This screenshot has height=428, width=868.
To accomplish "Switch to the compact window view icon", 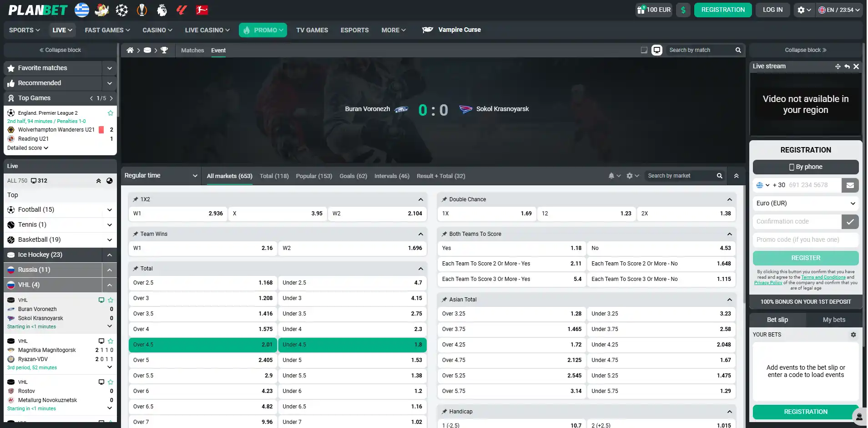I will 644,50.
